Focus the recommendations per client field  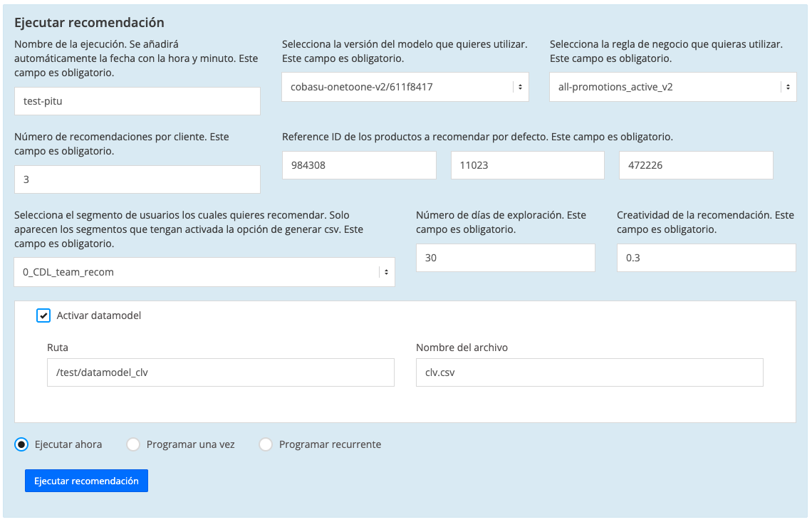(137, 179)
